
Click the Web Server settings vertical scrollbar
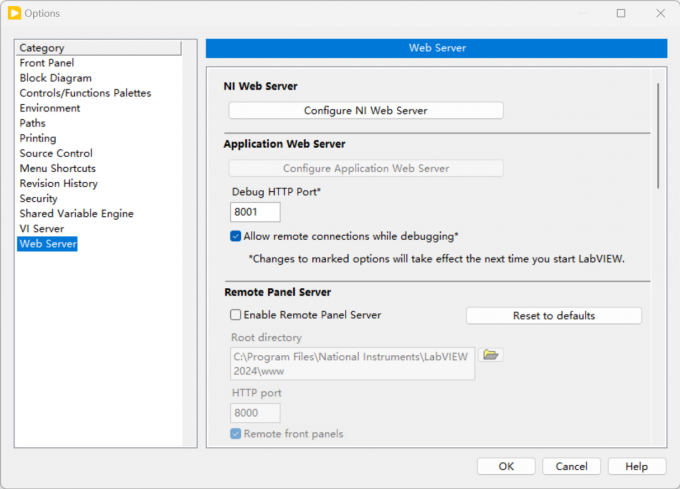[658, 136]
